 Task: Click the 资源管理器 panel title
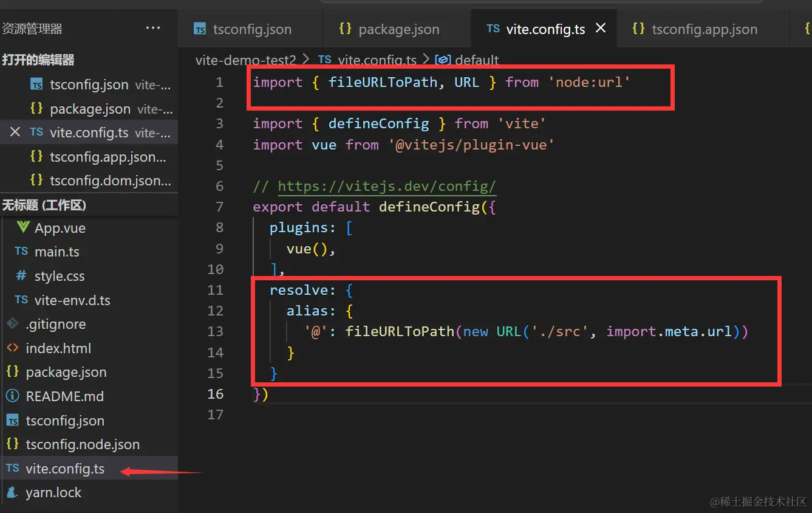point(32,29)
